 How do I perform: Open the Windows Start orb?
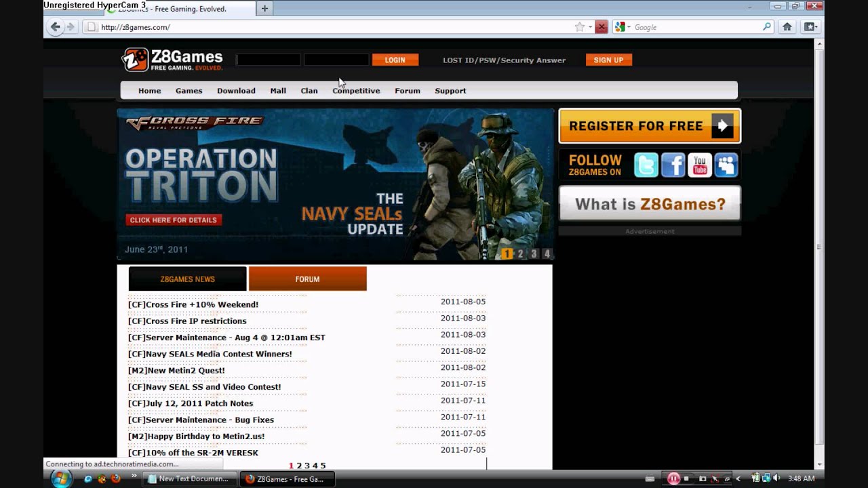(x=60, y=479)
